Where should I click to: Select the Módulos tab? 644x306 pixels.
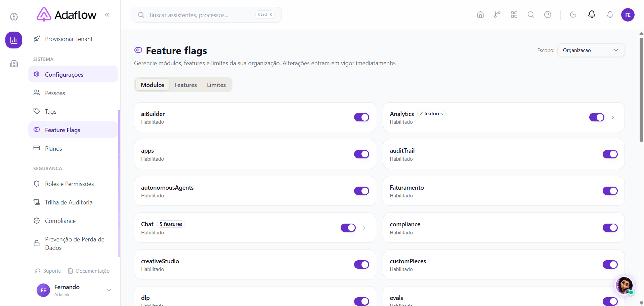coord(153,85)
